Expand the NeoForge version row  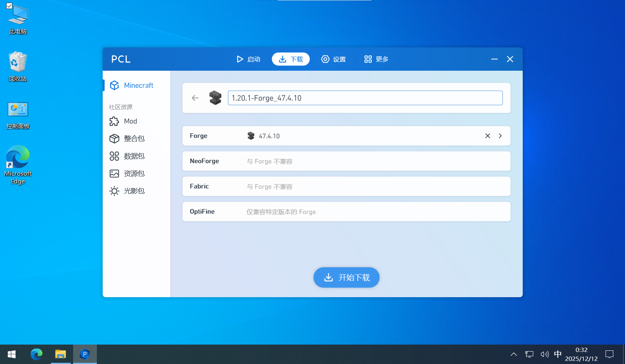click(x=346, y=161)
